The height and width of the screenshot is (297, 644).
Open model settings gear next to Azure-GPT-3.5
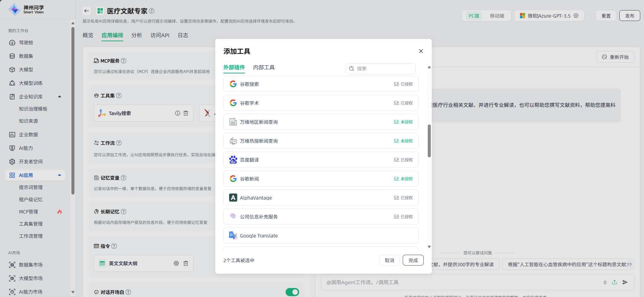coord(576,16)
